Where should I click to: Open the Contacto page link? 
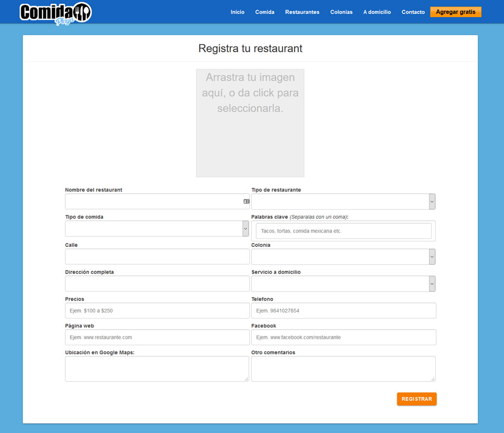tap(413, 12)
